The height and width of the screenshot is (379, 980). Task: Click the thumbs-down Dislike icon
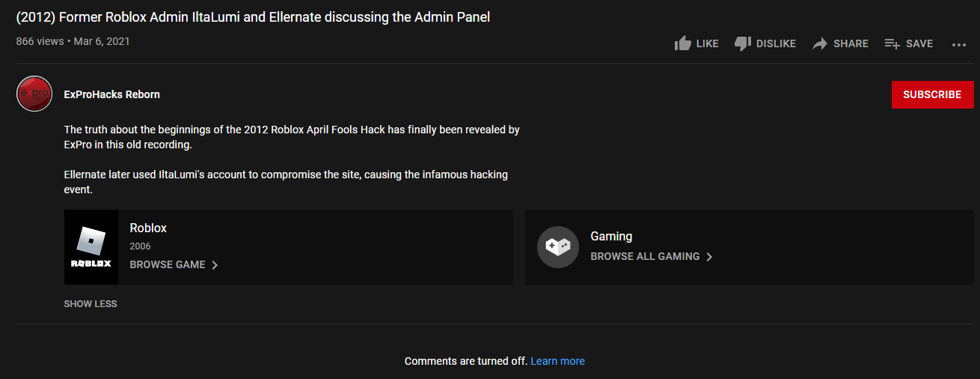[742, 43]
